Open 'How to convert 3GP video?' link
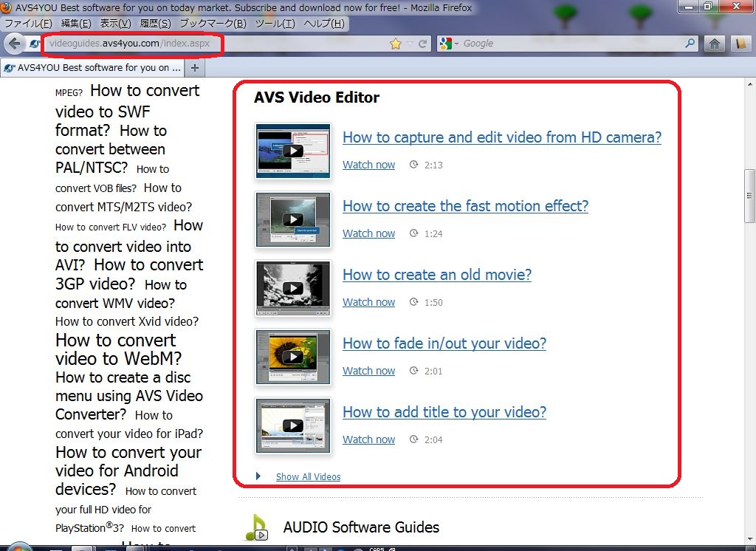Screen dimensions: 756x551 click(129, 274)
